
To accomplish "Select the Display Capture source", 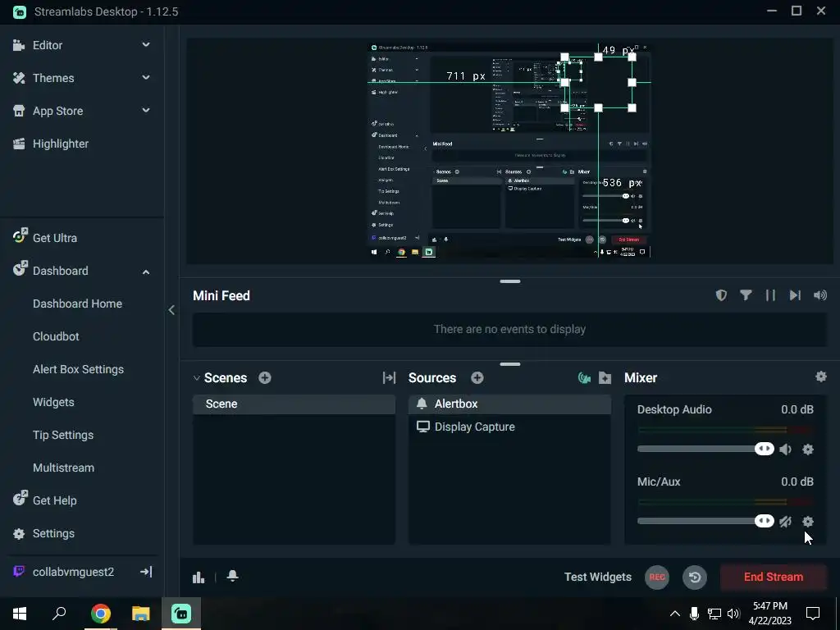I will [x=509, y=427].
